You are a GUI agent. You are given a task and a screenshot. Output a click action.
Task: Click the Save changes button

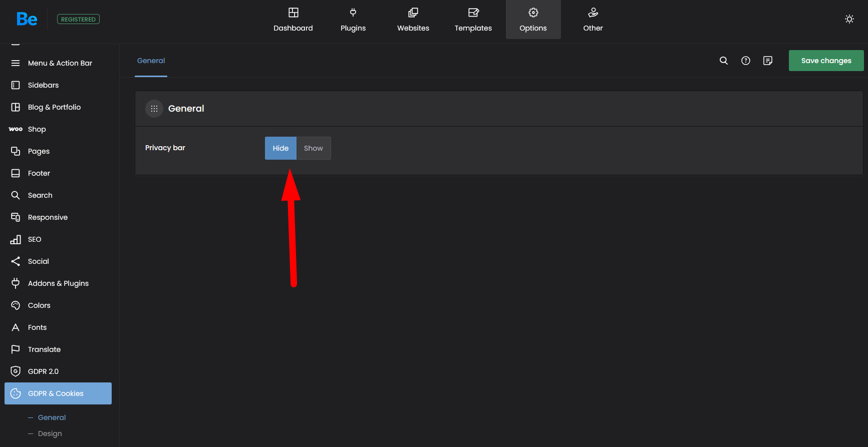[x=826, y=61]
